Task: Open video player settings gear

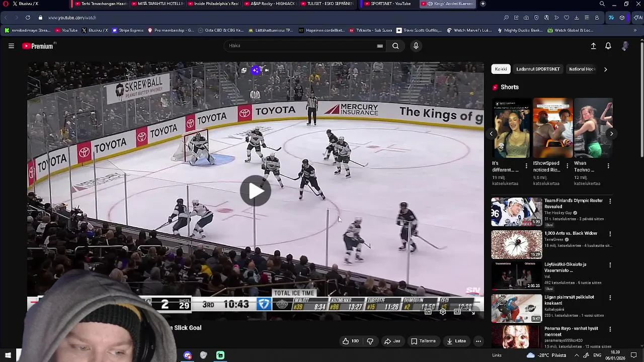Action: (x=443, y=312)
